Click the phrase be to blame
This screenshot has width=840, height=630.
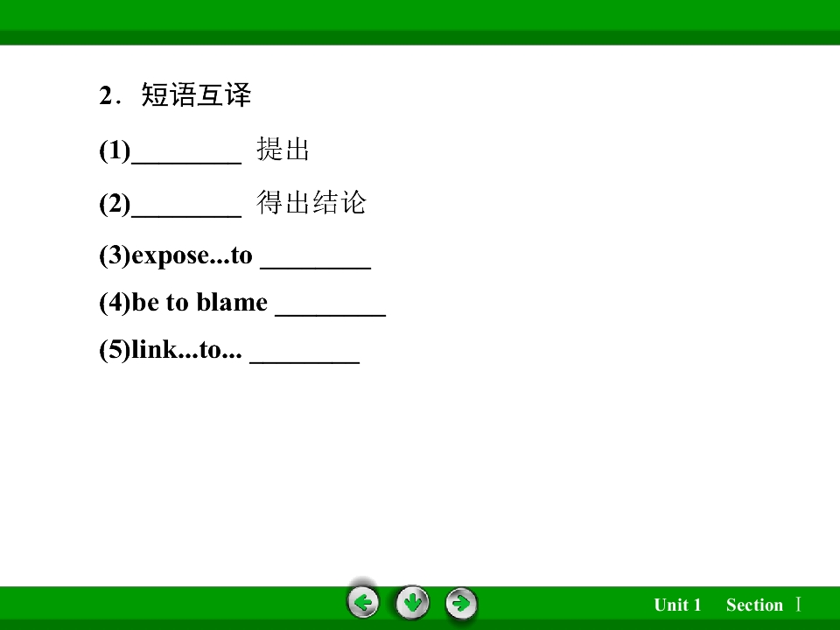[x=199, y=302]
